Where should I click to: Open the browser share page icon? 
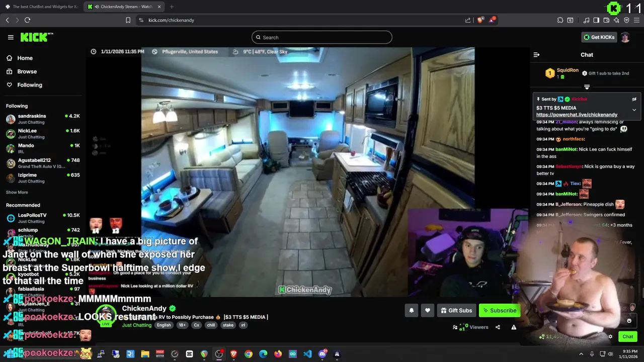(468, 20)
